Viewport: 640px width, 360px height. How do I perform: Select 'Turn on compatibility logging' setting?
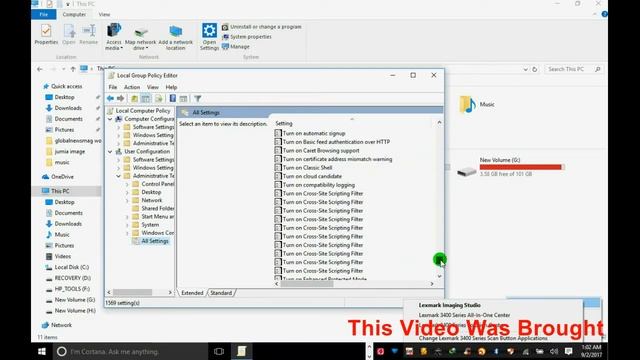(x=319, y=185)
